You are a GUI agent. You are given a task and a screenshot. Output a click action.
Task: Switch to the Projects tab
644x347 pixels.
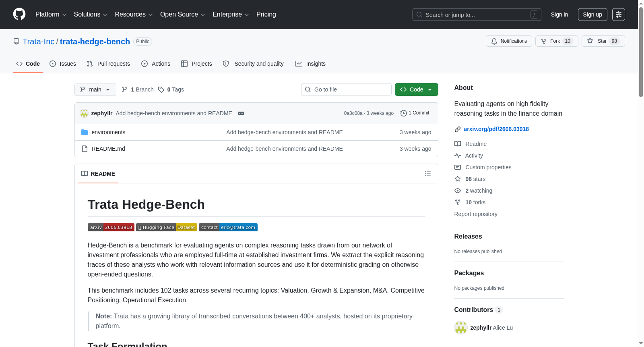(x=196, y=64)
